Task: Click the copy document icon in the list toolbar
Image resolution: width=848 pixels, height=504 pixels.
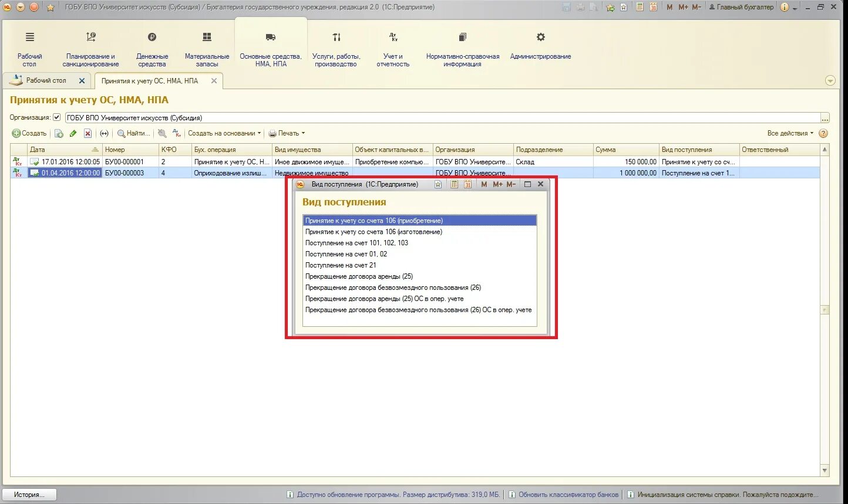Action: pyautogui.click(x=59, y=134)
